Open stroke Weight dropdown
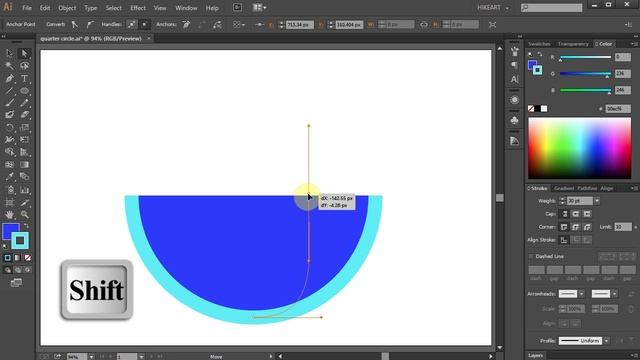Viewport: 640px width, 360px height. click(x=597, y=201)
